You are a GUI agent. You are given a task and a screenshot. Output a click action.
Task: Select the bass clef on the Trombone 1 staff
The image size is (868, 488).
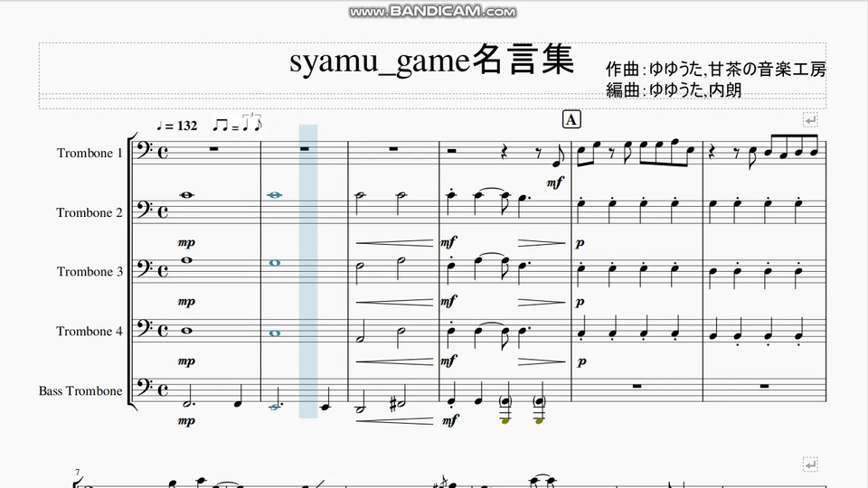[x=143, y=149]
